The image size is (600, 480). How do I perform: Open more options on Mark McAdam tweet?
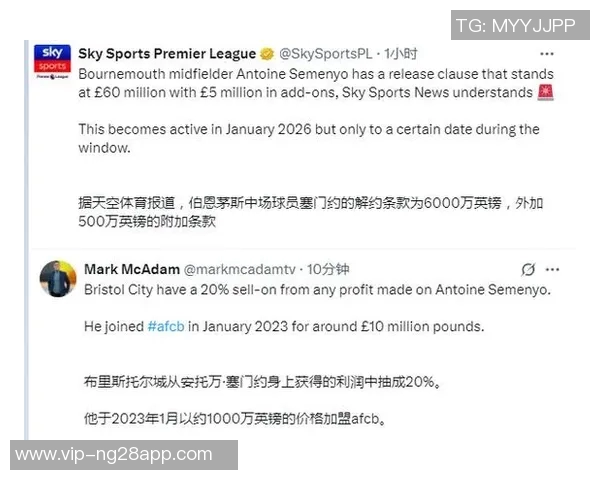pyautogui.click(x=552, y=269)
